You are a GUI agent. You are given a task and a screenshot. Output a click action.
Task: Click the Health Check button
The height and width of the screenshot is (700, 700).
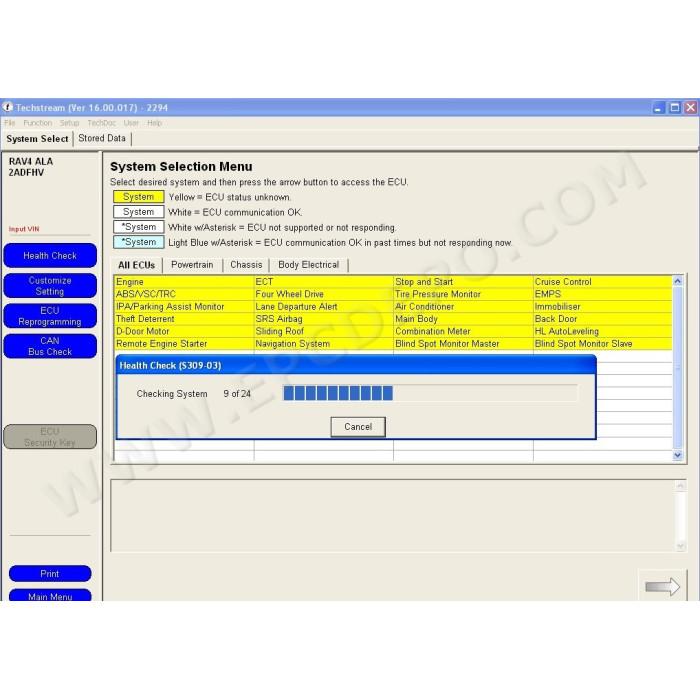coord(50,256)
